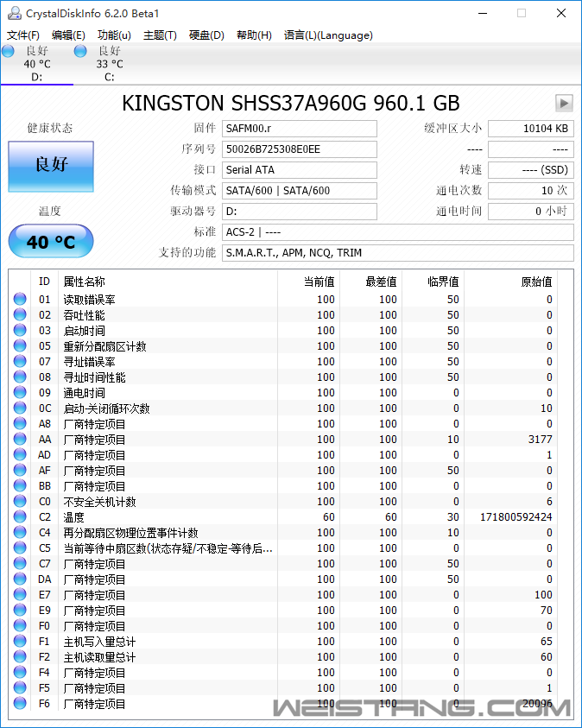
Task: Open the 文件(F) menu
Action: click(x=23, y=35)
